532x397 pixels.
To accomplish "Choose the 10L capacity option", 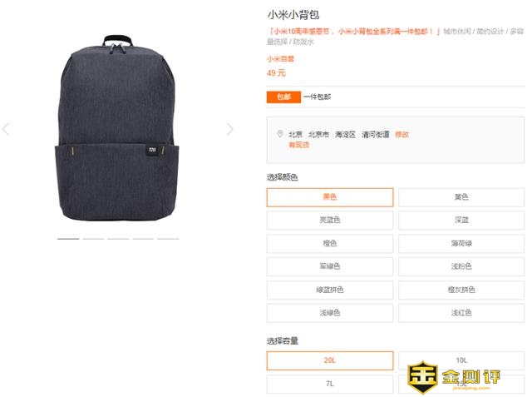I will (461, 360).
